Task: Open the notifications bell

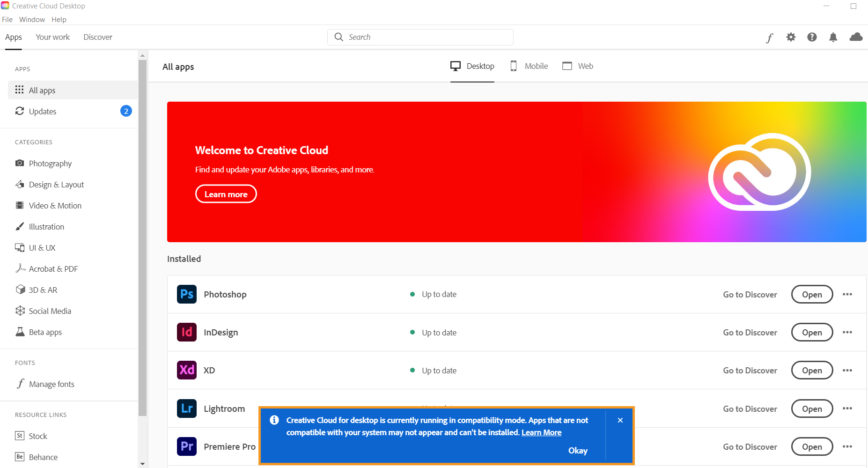Action: pos(833,37)
